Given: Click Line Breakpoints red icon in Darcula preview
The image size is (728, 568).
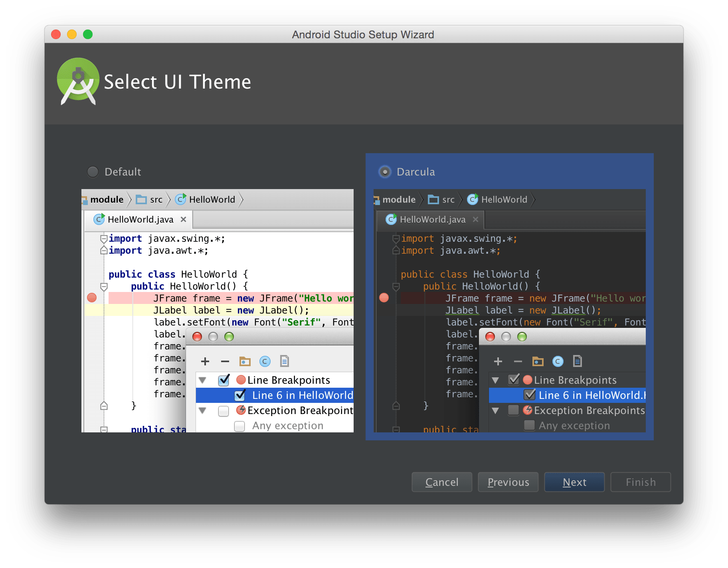Looking at the screenshot, I should point(528,379).
